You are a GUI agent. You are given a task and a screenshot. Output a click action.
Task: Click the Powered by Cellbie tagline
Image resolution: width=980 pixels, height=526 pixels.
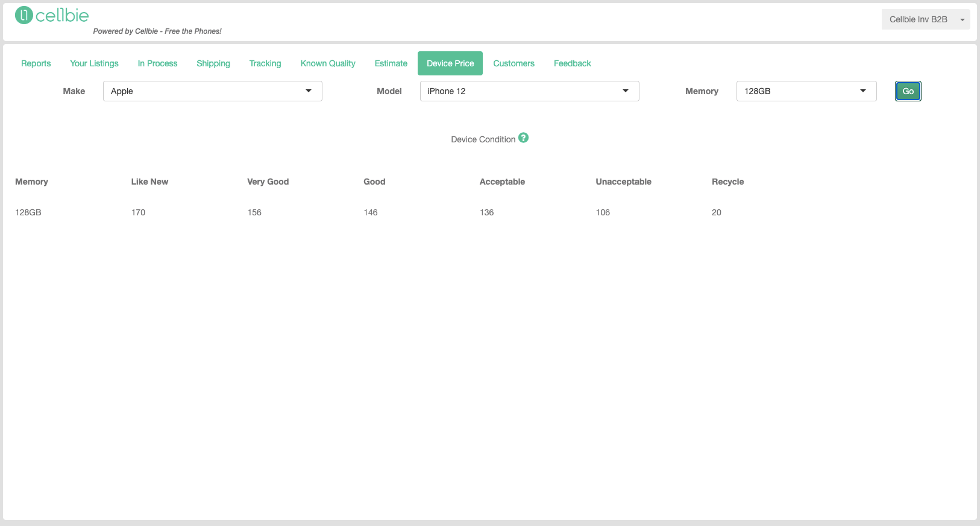point(157,31)
